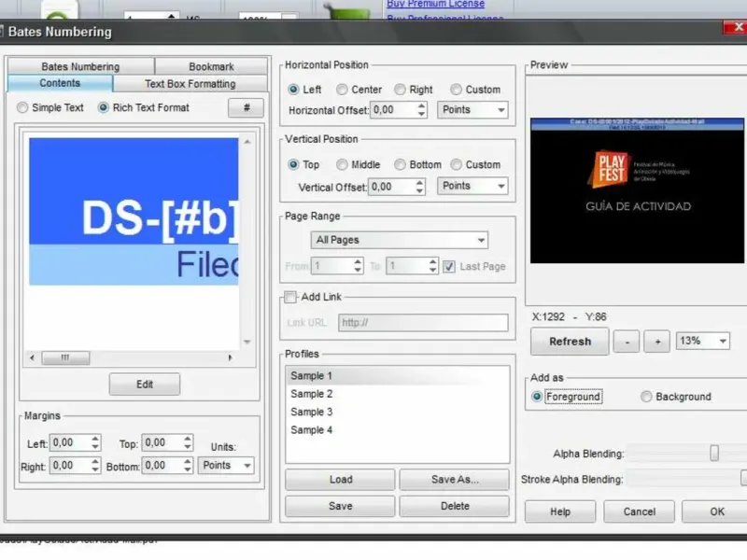Adjust Left margin spinner

pyautogui.click(x=95, y=442)
